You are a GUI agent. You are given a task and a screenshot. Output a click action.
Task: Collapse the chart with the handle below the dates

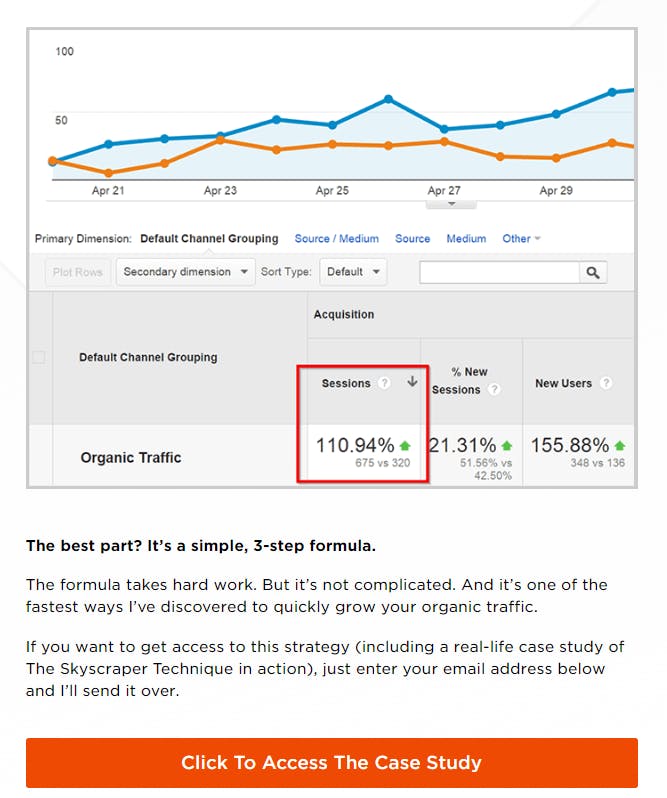(451, 204)
